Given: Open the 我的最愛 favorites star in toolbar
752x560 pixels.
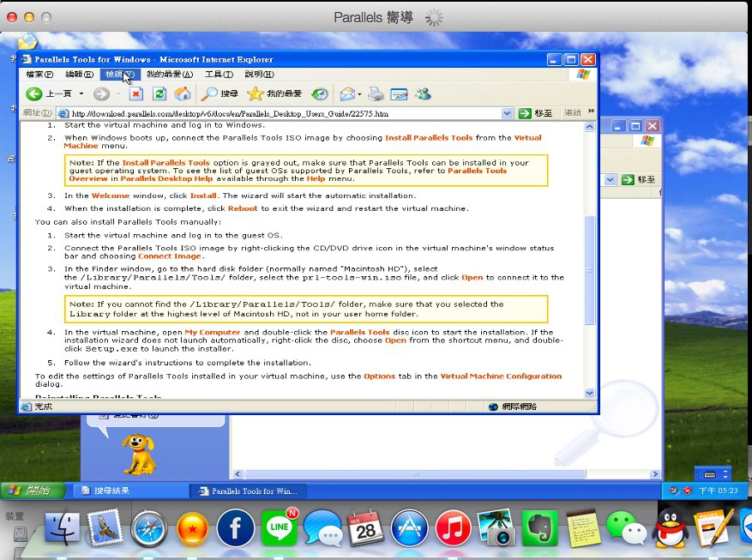Looking at the screenshot, I should point(274,94).
